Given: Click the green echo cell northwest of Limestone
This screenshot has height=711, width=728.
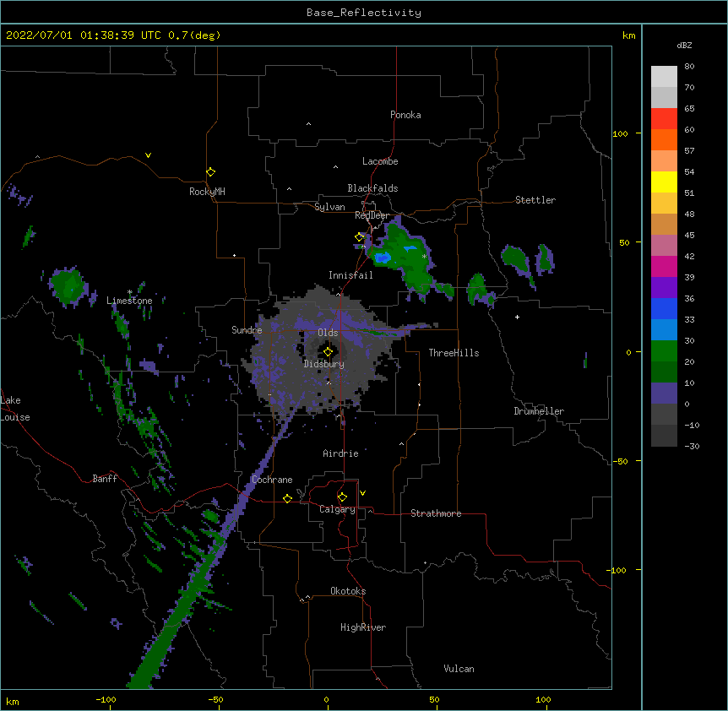Looking at the screenshot, I should 68,287.
